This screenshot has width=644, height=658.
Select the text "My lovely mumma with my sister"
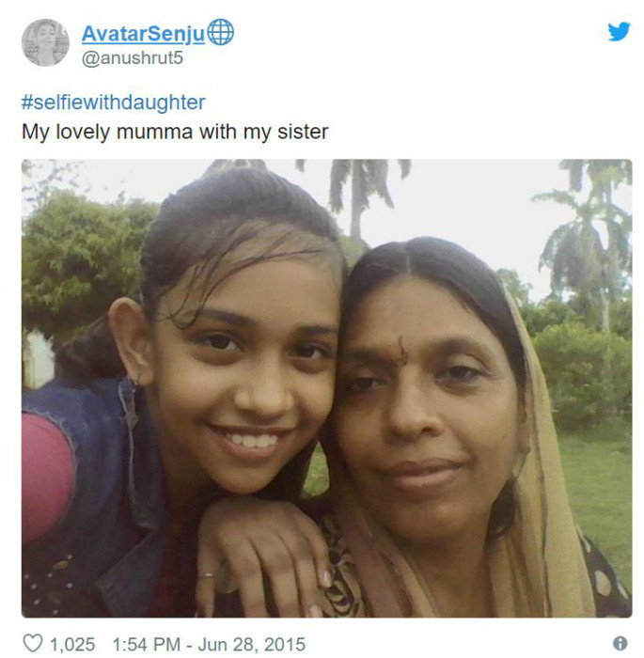coord(175,132)
